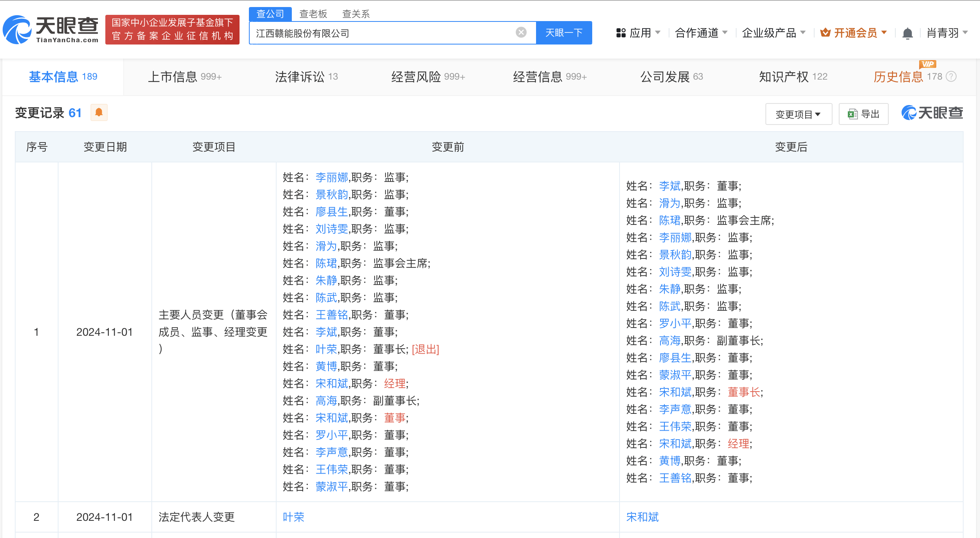Open 陈珺 监事会主席 link in 变更后 column
The width and height of the screenshot is (980, 538).
[x=670, y=220]
